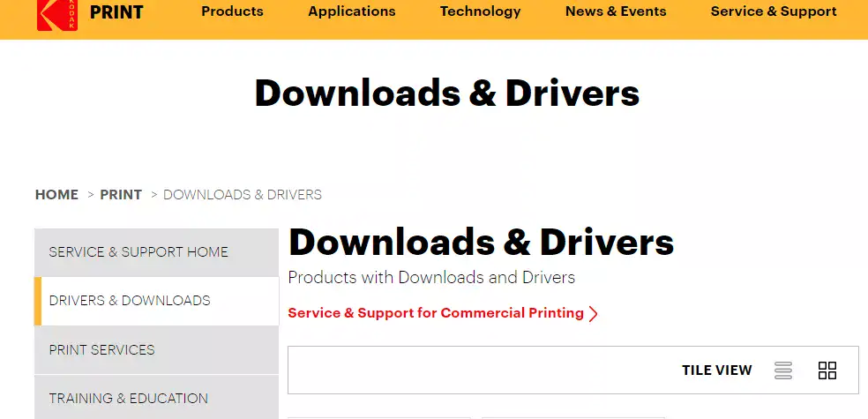The width and height of the screenshot is (868, 419).
Task: Open the Service & Support menu
Action: (x=774, y=11)
